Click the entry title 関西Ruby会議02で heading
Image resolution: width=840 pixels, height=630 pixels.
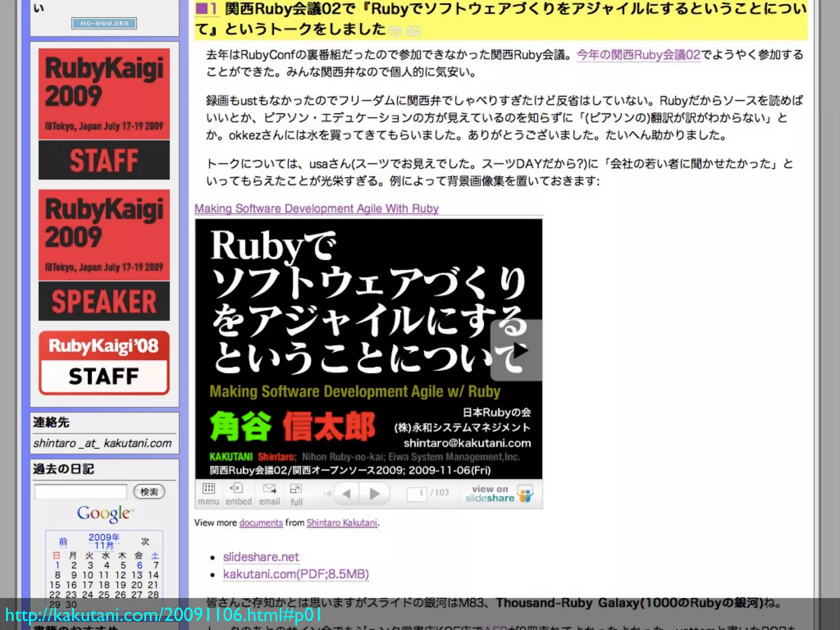500,19
